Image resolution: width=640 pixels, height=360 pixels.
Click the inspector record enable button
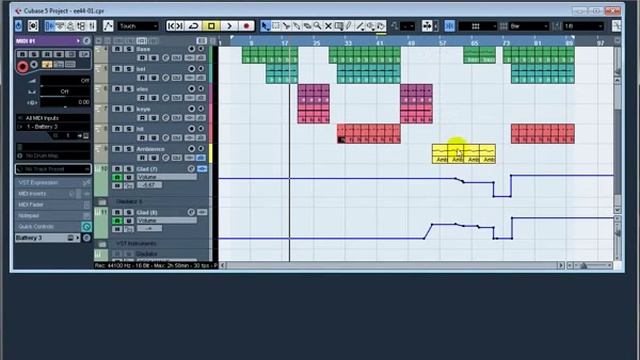tap(22, 66)
